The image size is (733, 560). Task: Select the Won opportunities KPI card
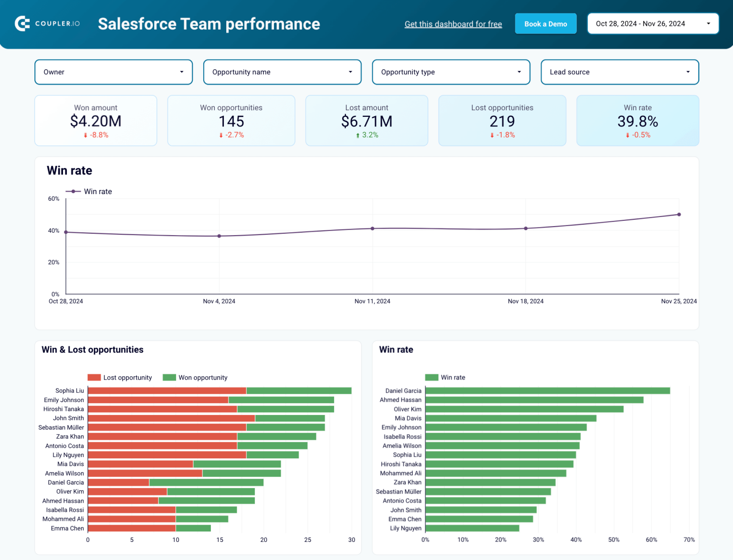231,121
